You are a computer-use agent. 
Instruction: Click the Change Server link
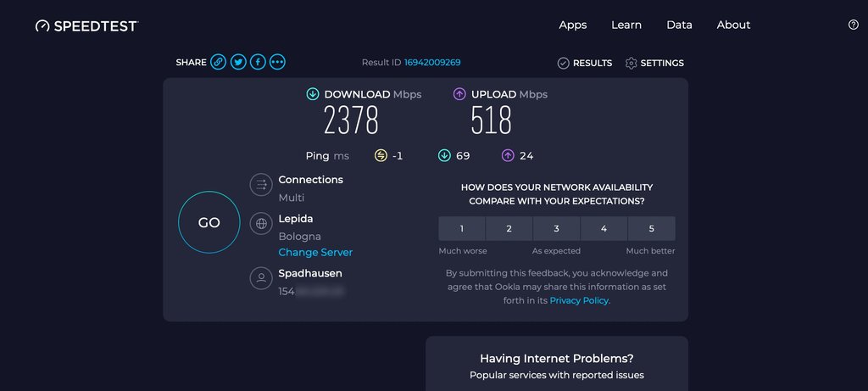coord(315,252)
